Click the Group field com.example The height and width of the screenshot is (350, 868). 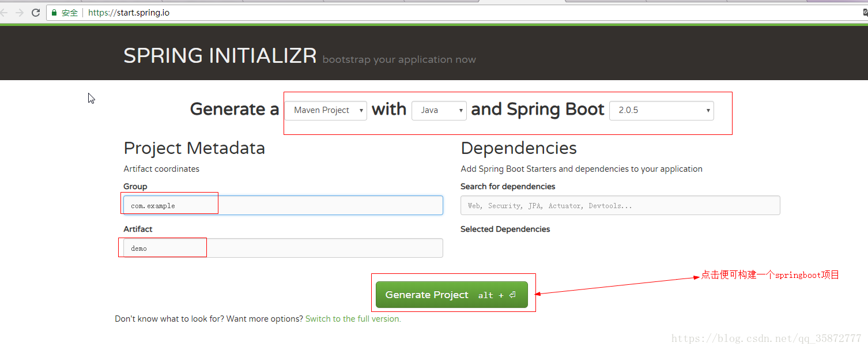click(x=283, y=205)
